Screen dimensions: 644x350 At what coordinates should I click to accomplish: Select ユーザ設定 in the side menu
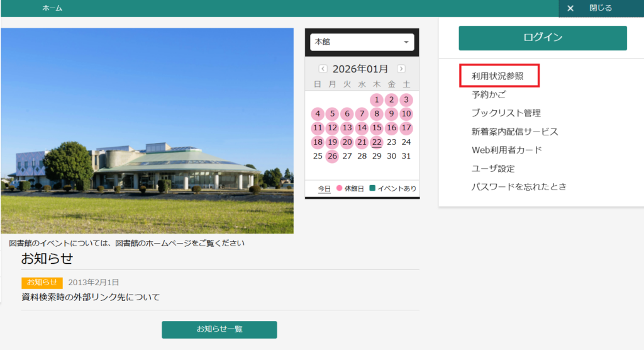point(493,169)
